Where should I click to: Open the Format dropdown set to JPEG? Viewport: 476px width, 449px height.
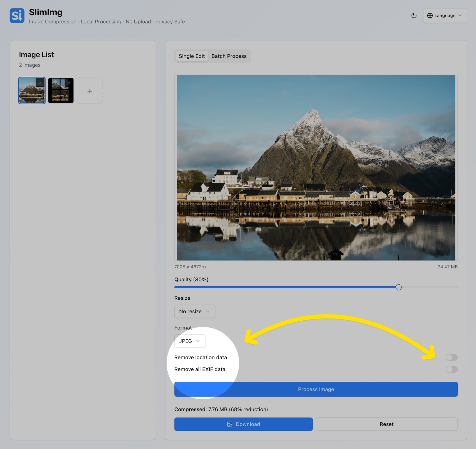point(190,341)
